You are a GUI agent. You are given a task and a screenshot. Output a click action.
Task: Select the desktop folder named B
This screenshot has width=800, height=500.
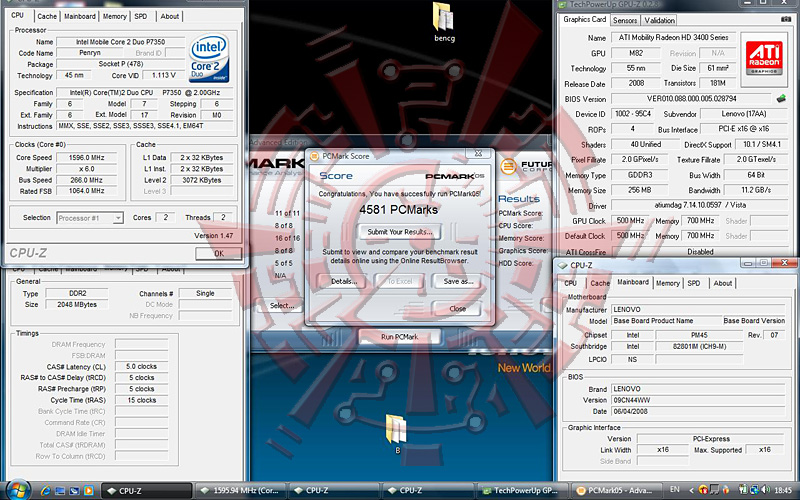click(396, 433)
